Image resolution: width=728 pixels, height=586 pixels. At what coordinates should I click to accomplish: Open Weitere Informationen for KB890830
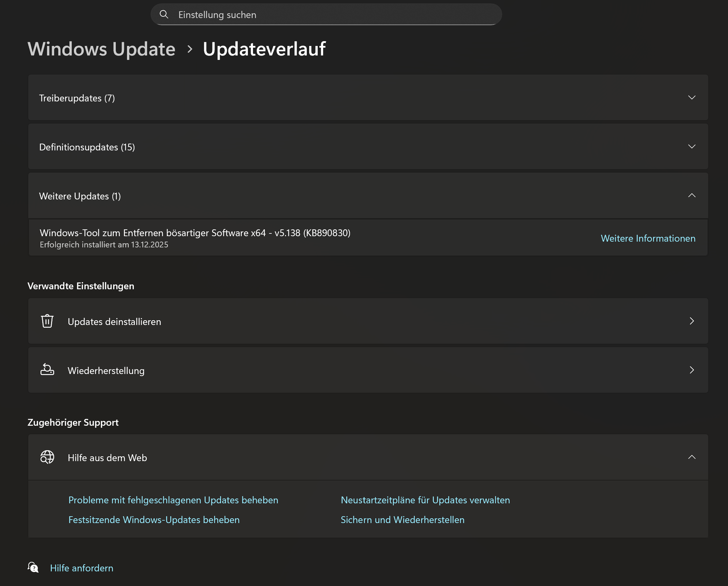coord(648,238)
